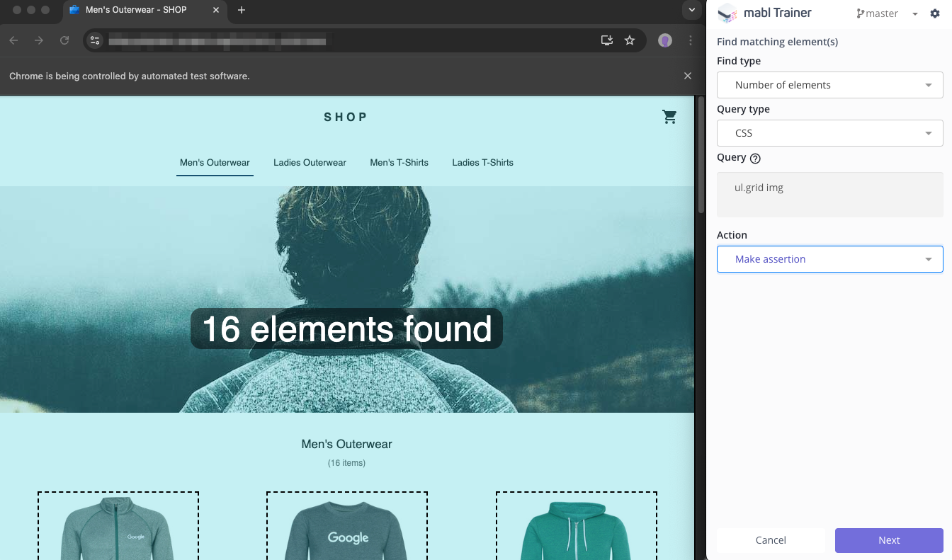The width and height of the screenshot is (952, 560).
Task: Click the site information icon in address bar
Action: (96, 40)
